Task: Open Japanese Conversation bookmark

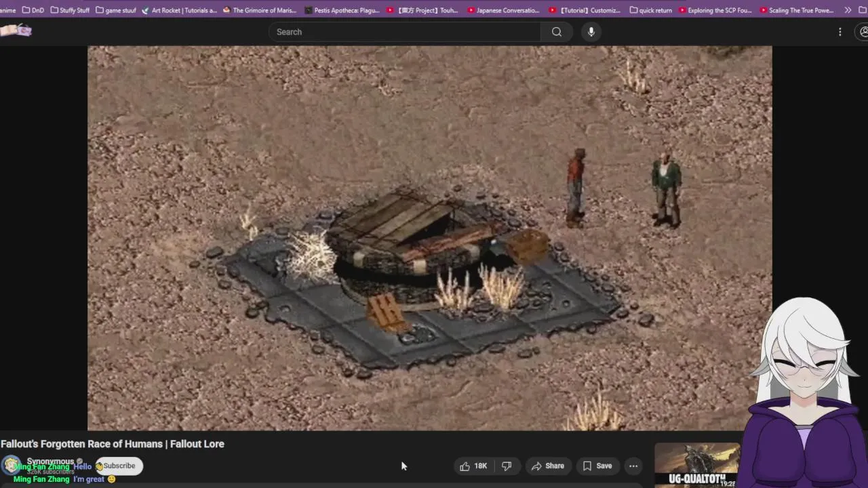Action: (x=502, y=10)
